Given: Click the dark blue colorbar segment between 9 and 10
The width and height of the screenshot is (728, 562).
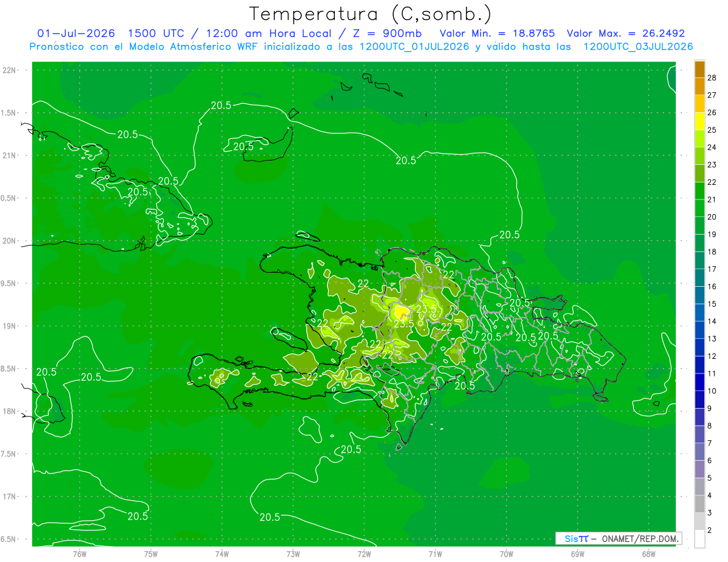Looking at the screenshot, I should [x=699, y=400].
